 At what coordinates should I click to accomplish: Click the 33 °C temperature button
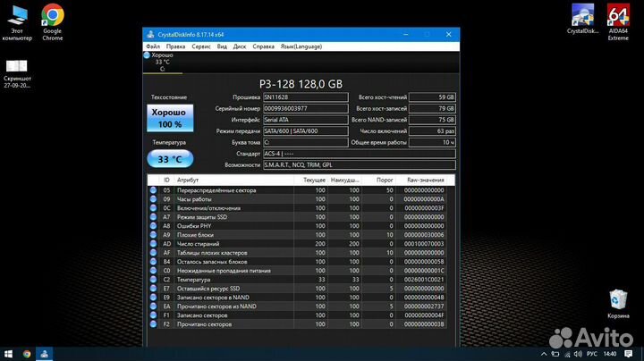170,159
